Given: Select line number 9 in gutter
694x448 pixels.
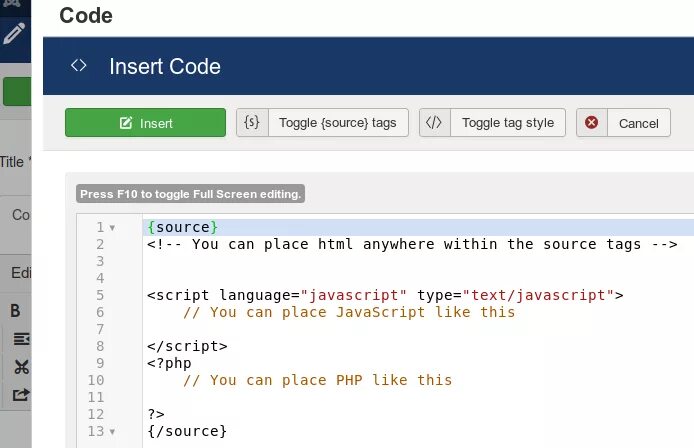Looking at the screenshot, I should [100, 363].
